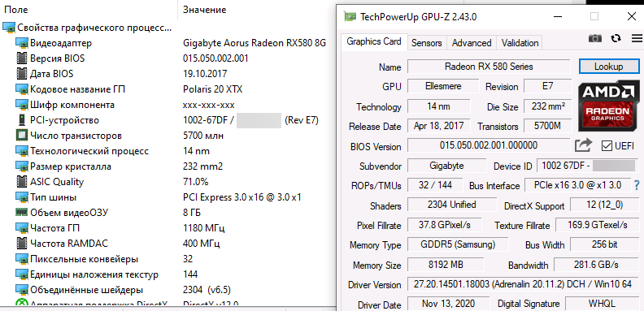Select the Validation tab
The height and width of the screenshot is (311, 644).
520,43
